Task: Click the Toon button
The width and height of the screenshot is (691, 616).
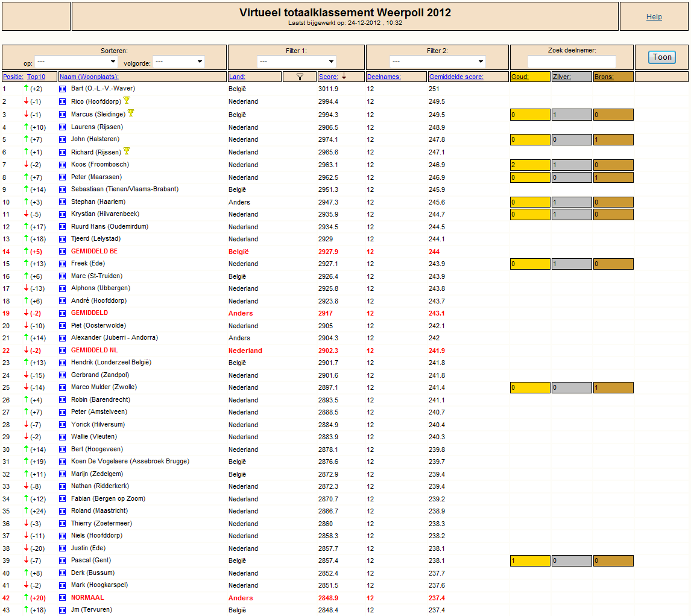Action: tap(662, 57)
